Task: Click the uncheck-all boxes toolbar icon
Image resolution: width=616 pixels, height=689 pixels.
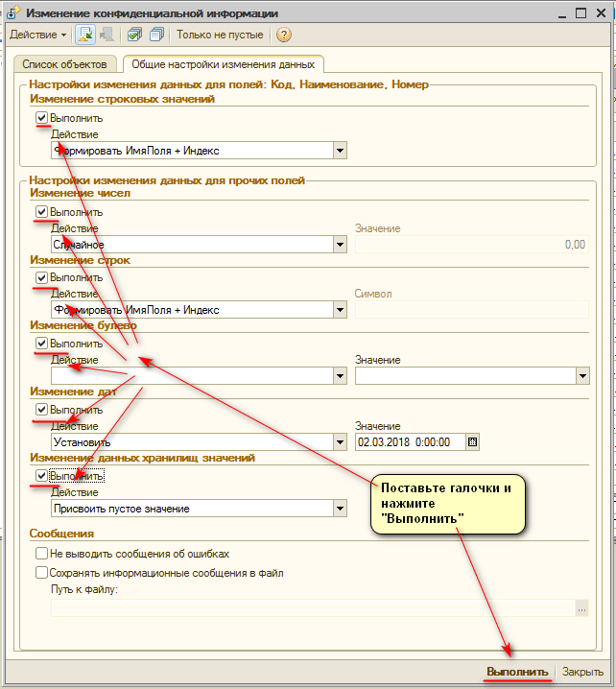Action: click(x=156, y=35)
